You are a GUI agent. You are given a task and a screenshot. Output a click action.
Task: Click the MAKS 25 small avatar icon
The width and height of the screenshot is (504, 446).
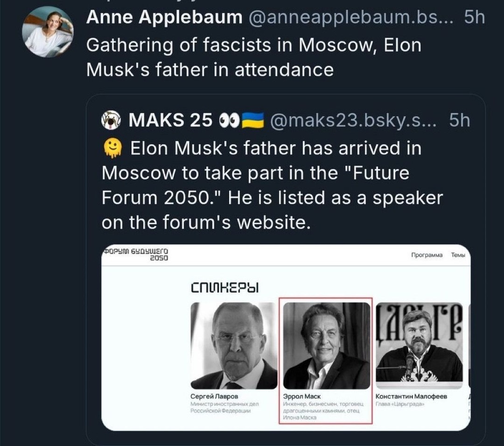[x=111, y=121]
